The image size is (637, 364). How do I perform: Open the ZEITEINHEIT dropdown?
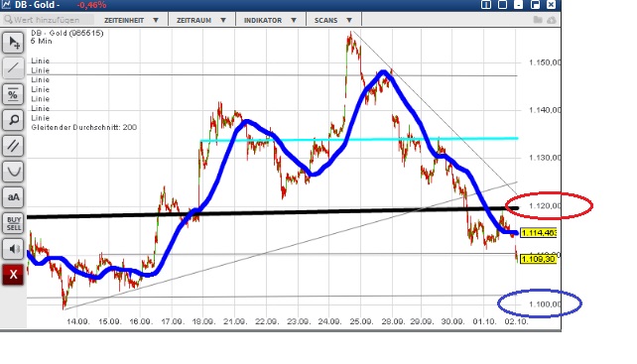[x=131, y=20]
